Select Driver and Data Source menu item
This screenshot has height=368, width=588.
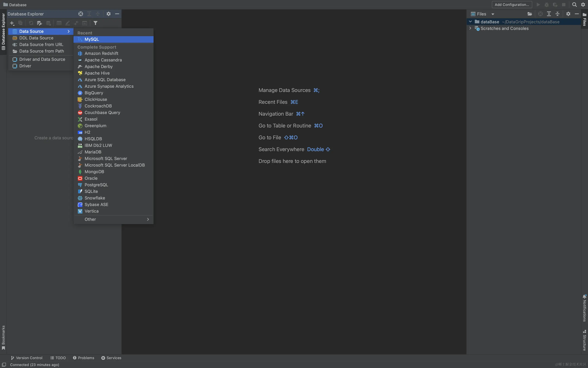41,59
